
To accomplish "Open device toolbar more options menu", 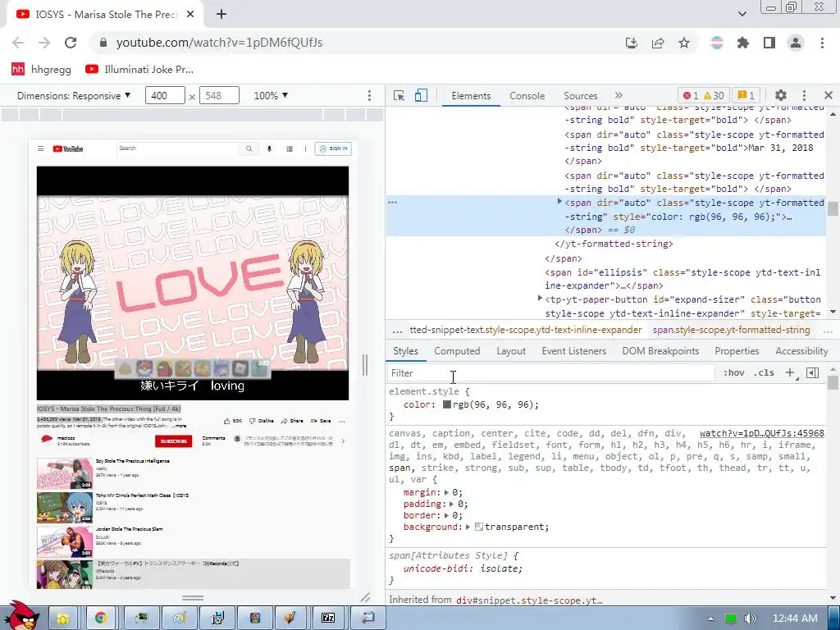I will click(369, 95).
